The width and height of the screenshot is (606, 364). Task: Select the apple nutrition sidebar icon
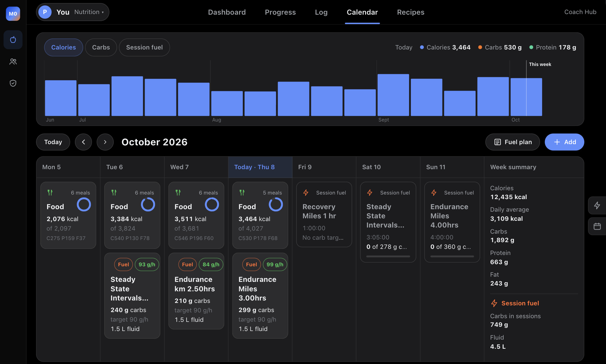13,40
